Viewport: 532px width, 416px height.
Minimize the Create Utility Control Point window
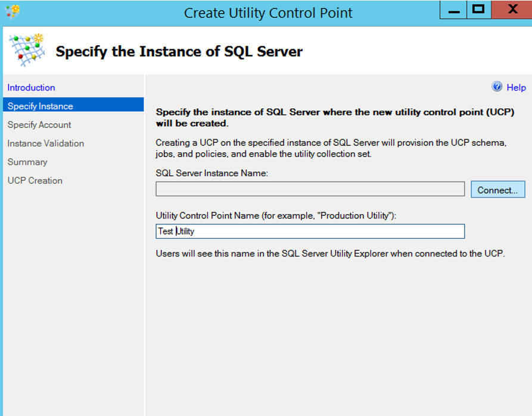[x=453, y=10]
